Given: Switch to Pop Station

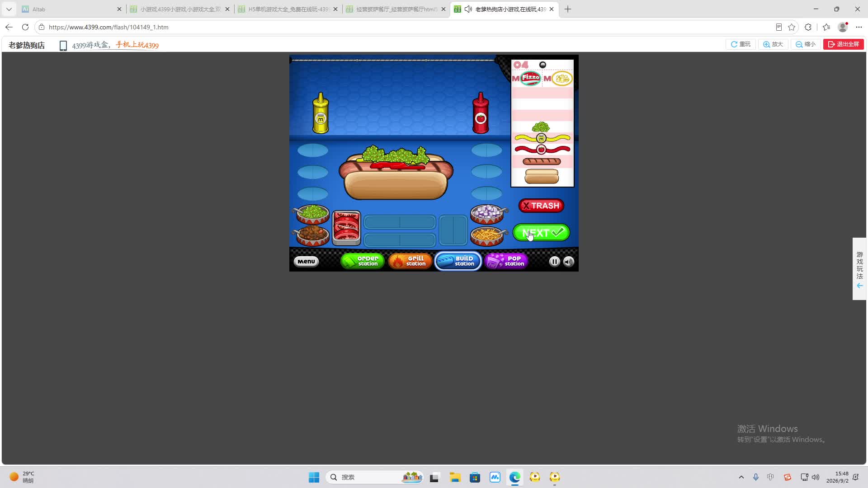Looking at the screenshot, I should [506, 261].
